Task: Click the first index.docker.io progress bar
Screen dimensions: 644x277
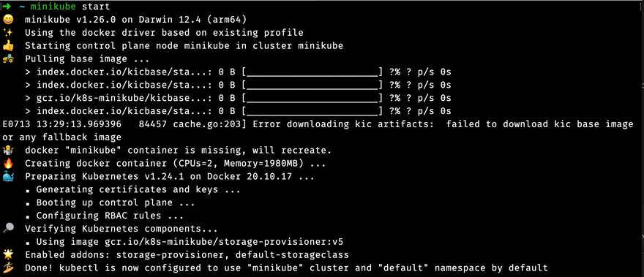Action: [x=312, y=72]
